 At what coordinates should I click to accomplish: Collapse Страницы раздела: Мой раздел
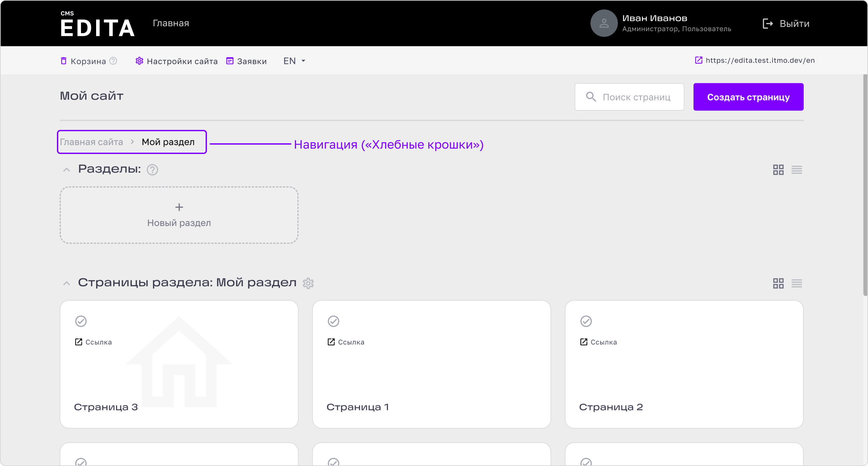coord(66,283)
